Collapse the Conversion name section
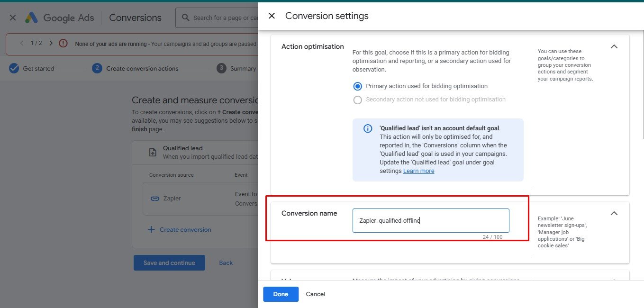The width and height of the screenshot is (644, 308). [x=614, y=213]
